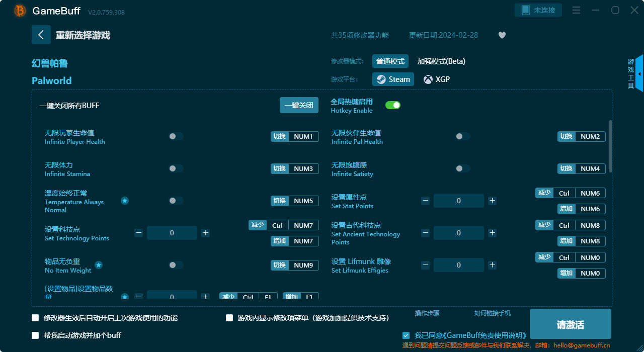This screenshot has width=644, height=352.
Task: Open the hamburger menu in title bar
Action: (x=577, y=11)
